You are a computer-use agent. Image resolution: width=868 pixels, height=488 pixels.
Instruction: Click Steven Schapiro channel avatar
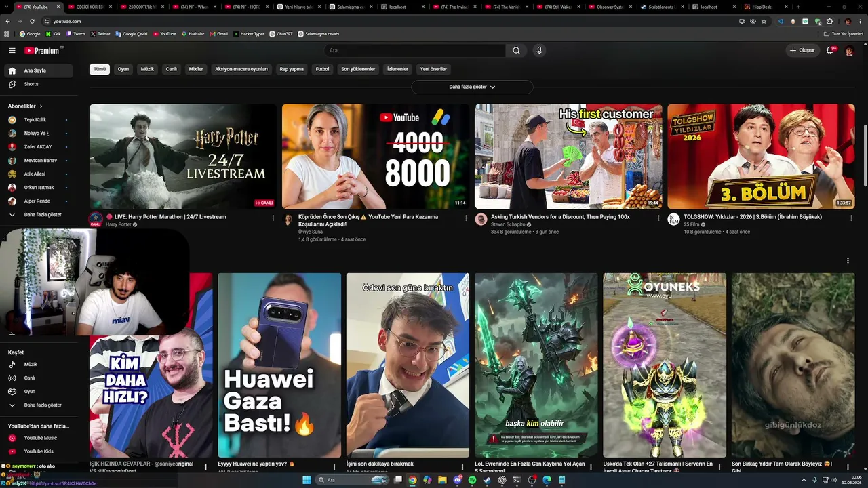[481, 220]
